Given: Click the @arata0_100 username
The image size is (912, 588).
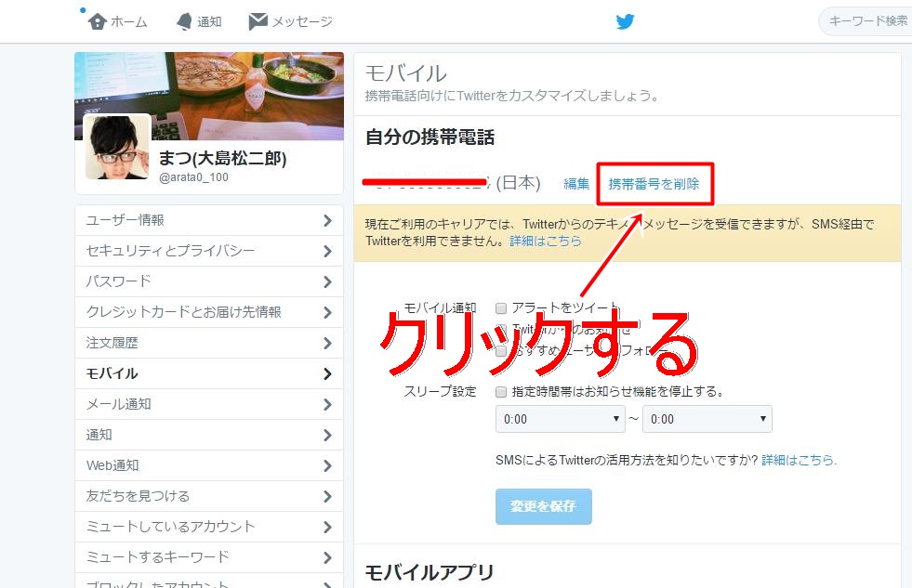Looking at the screenshot, I should pos(193,177).
